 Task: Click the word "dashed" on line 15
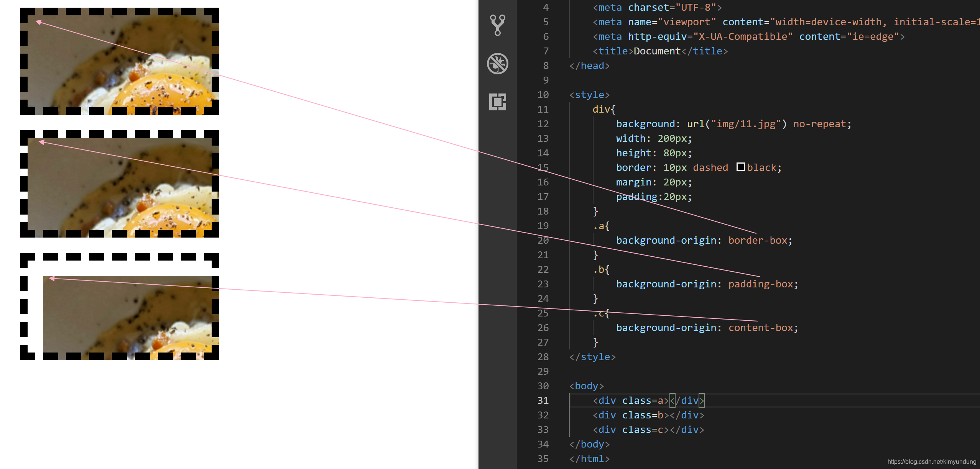coord(710,167)
